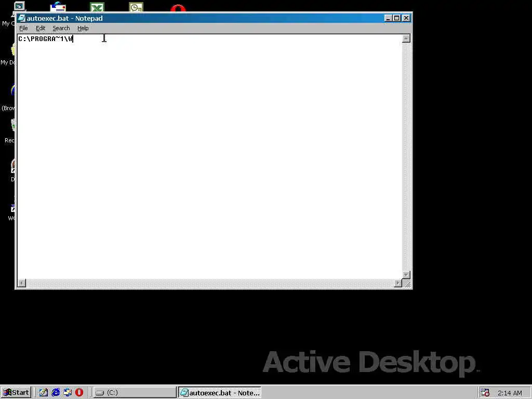Select the Excel desktop icon
The height and width of the screenshot is (399, 532).
(x=97, y=7)
